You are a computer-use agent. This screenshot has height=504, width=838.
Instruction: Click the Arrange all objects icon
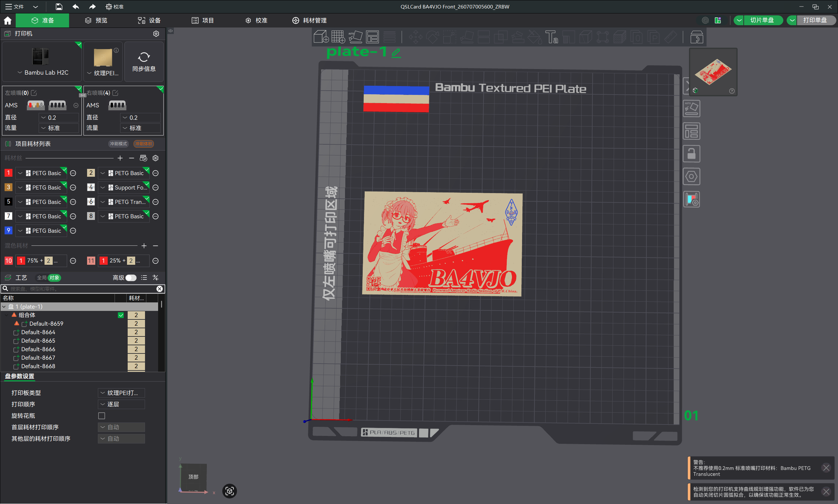tap(372, 37)
